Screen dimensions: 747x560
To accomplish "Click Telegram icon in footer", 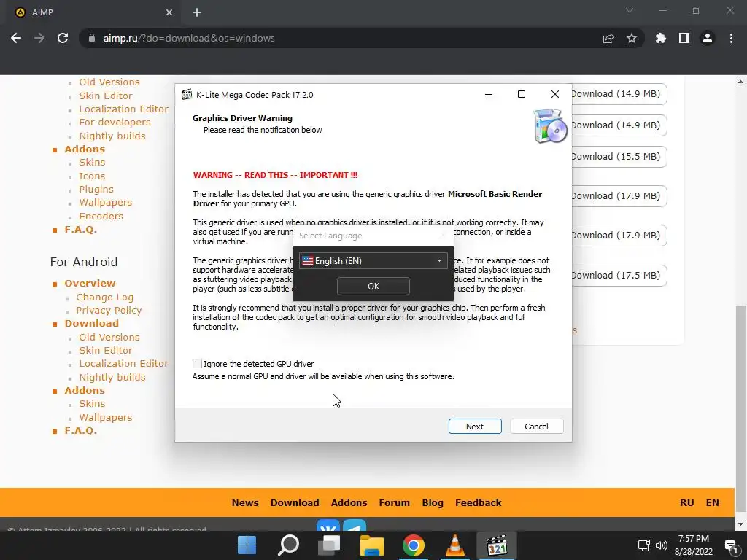I will click(355, 526).
